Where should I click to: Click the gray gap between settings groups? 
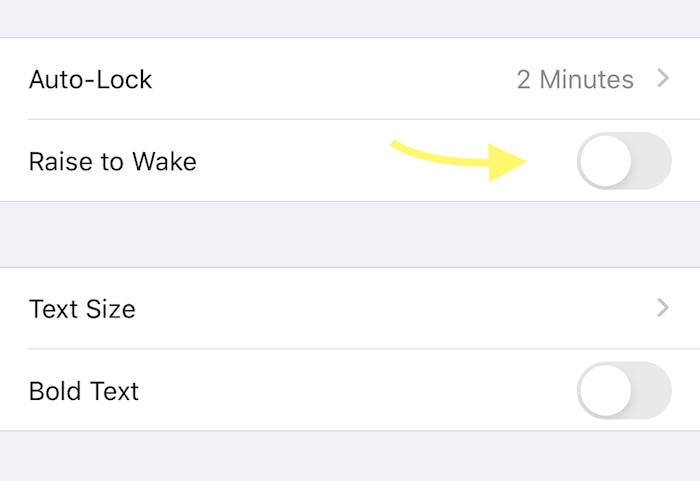point(350,234)
